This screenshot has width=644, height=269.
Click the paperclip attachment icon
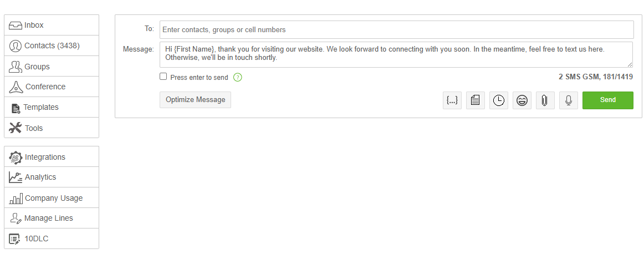545,100
